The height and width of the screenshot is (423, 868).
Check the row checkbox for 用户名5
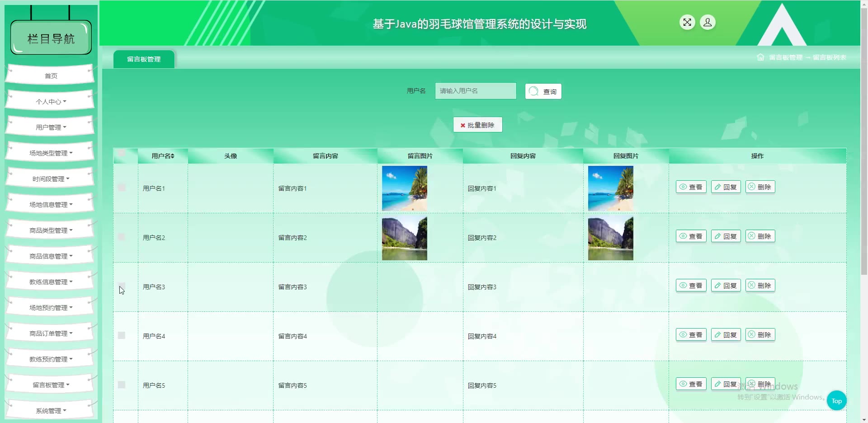tap(122, 385)
